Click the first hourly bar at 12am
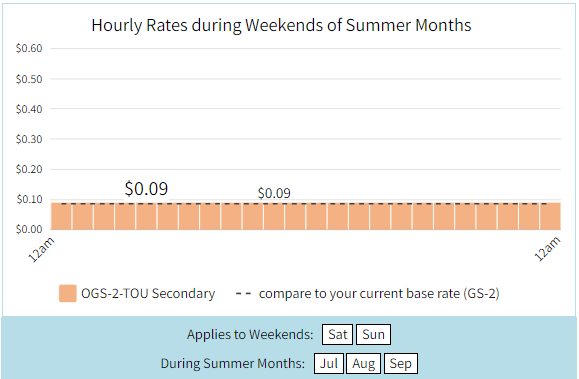Screen dimensions: 579x379 tap(61, 216)
